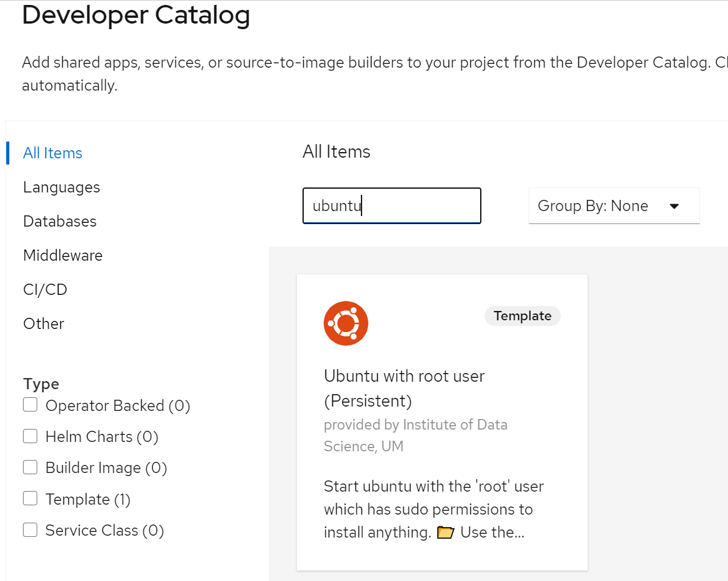This screenshot has width=728, height=581.
Task: Open the Languages category
Action: (61, 187)
